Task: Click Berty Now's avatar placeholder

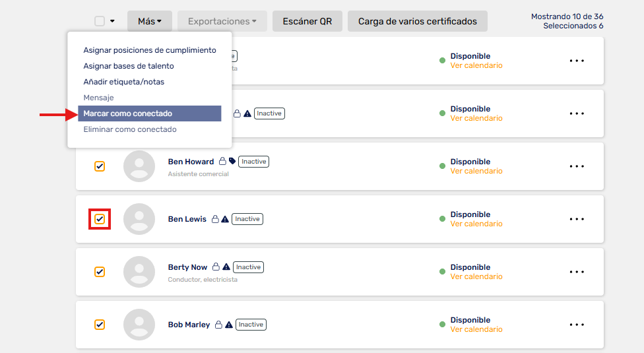Action: [139, 272]
